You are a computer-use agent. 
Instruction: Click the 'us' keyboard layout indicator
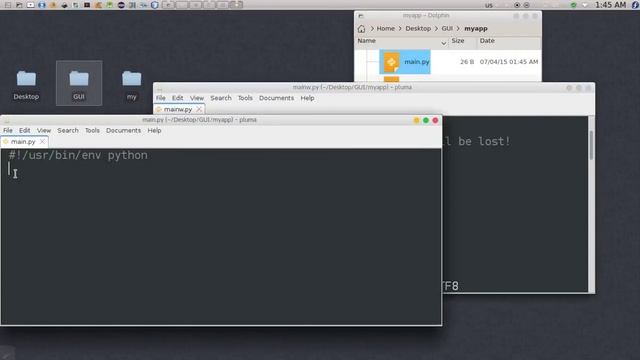click(489, 5)
